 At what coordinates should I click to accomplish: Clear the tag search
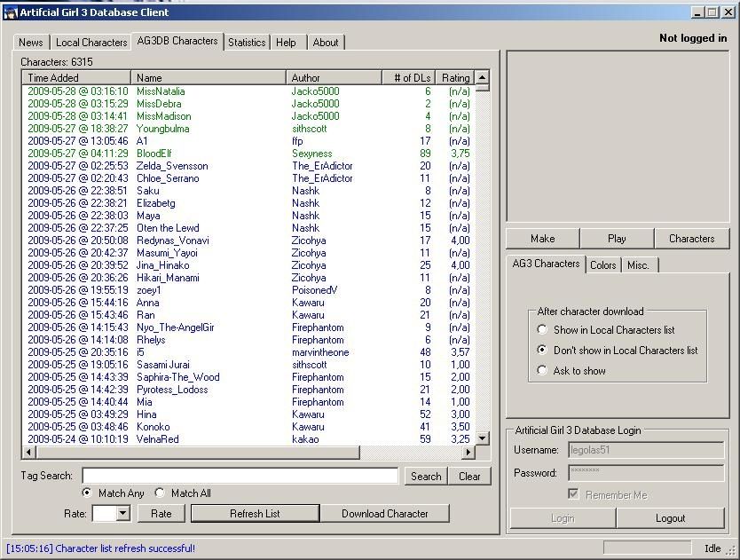click(469, 477)
